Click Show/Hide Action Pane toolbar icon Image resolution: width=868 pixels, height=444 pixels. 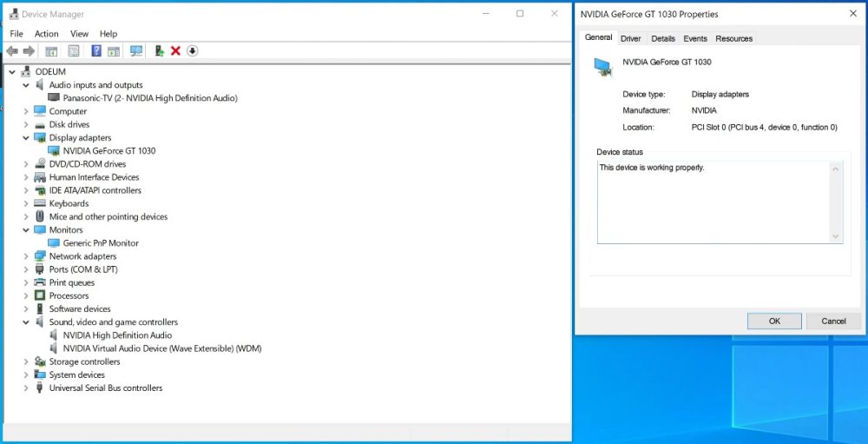[x=114, y=51]
